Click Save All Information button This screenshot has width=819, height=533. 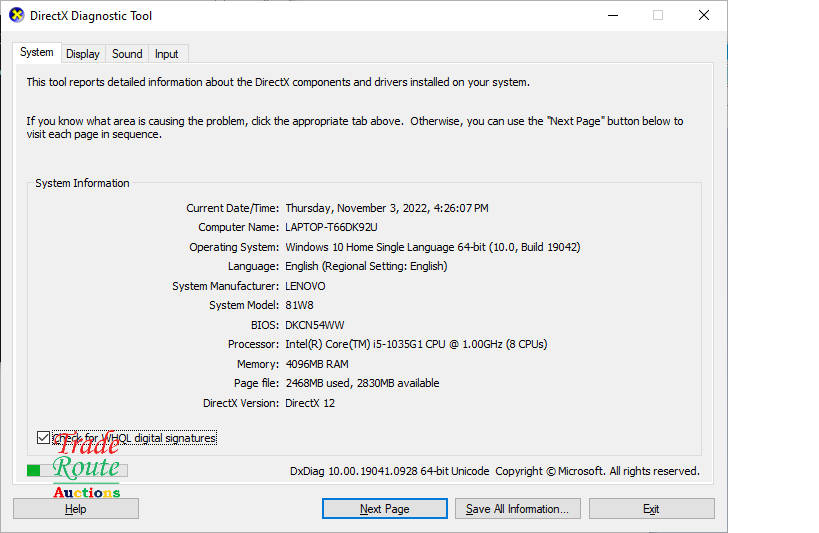pos(517,509)
